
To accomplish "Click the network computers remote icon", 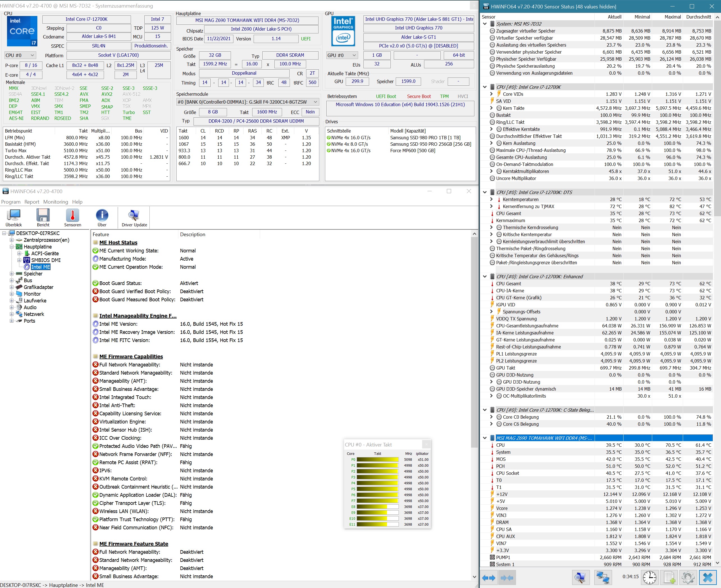I will 603,578.
